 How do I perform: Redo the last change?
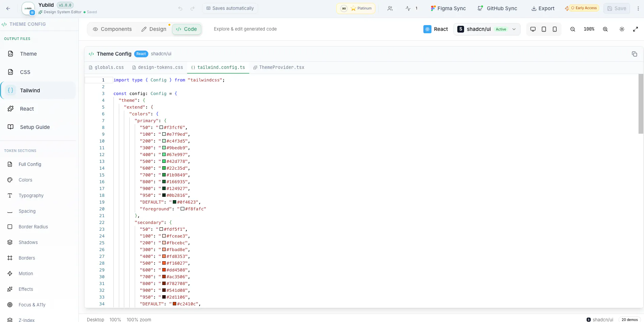click(192, 8)
